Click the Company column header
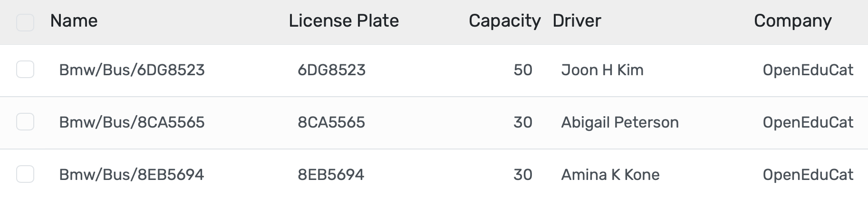The width and height of the screenshot is (868, 199). point(792,21)
